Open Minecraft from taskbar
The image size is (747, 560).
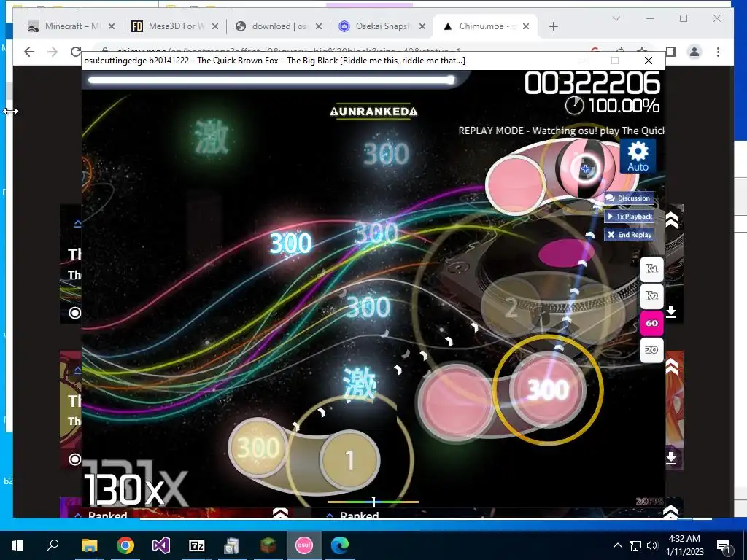click(x=268, y=545)
